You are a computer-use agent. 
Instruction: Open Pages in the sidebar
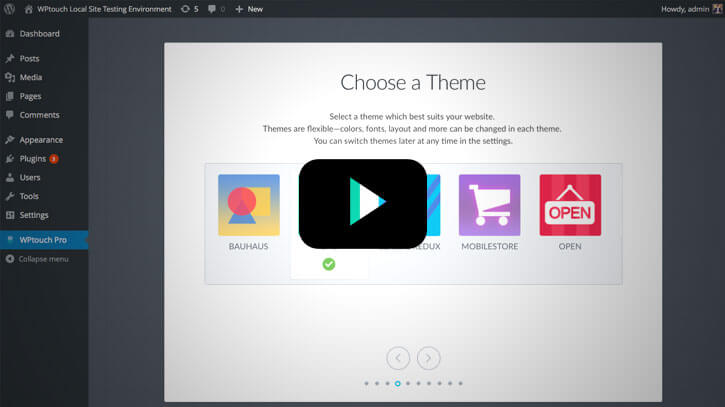30,96
